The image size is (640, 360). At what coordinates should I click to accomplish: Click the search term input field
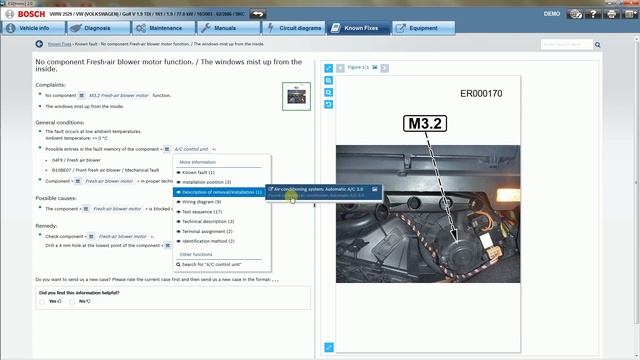click(567, 44)
